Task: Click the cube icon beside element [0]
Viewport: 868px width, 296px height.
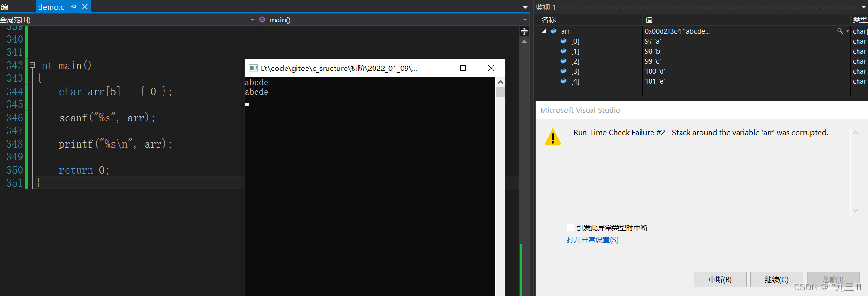Action: 563,41
